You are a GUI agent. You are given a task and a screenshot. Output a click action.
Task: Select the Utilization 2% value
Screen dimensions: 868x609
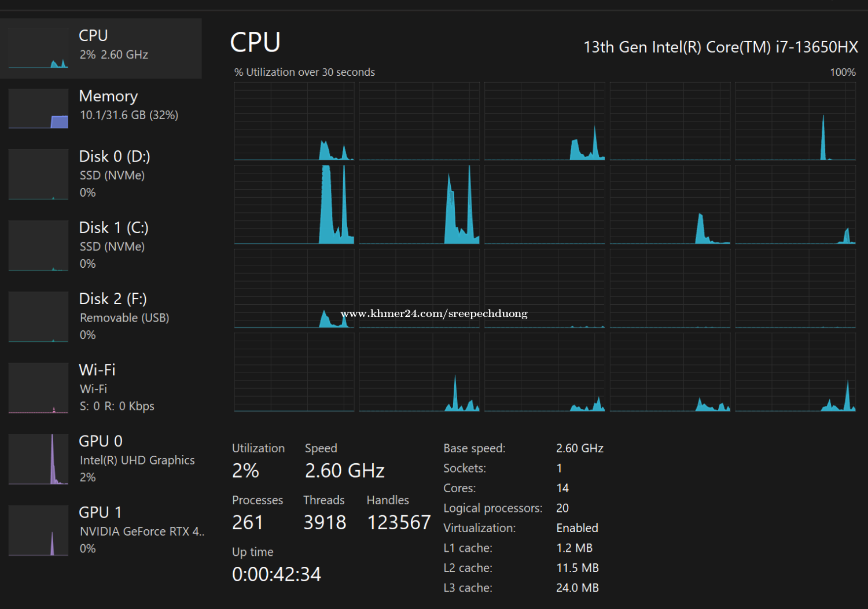[x=245, y=471]
